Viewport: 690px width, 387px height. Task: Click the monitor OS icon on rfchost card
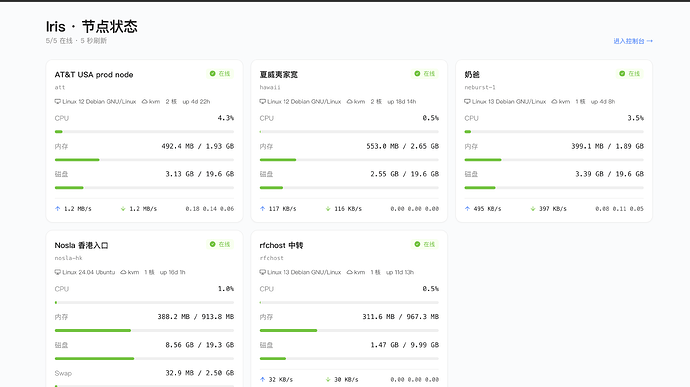coord(262,273)
